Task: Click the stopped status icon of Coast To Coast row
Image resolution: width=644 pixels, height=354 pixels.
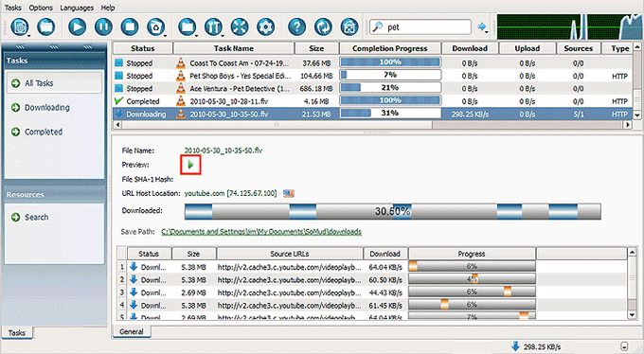Action: point(118,62)
